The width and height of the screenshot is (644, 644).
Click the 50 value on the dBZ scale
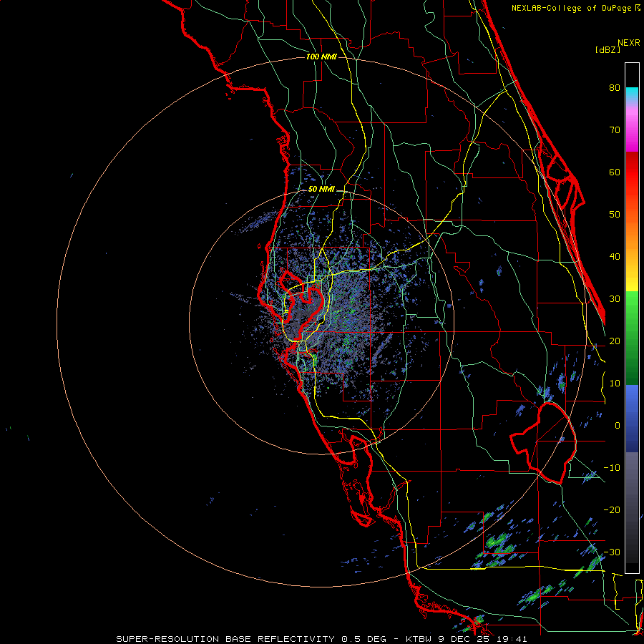[x=615, y=215]
